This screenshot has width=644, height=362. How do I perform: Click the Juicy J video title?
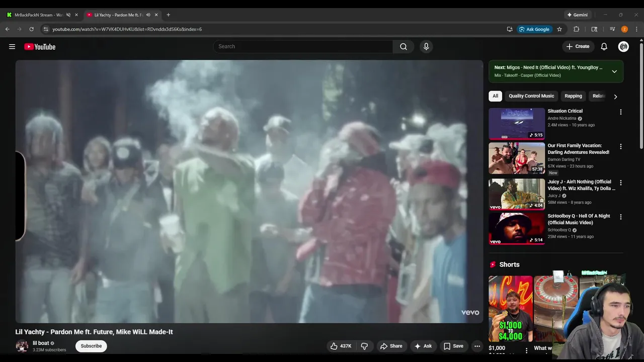point(582,185)
